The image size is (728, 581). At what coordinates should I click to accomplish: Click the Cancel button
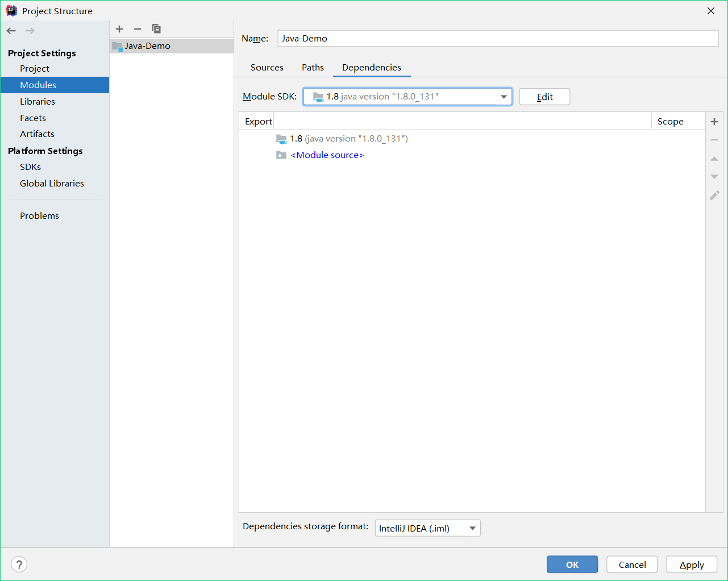(632, 565)
